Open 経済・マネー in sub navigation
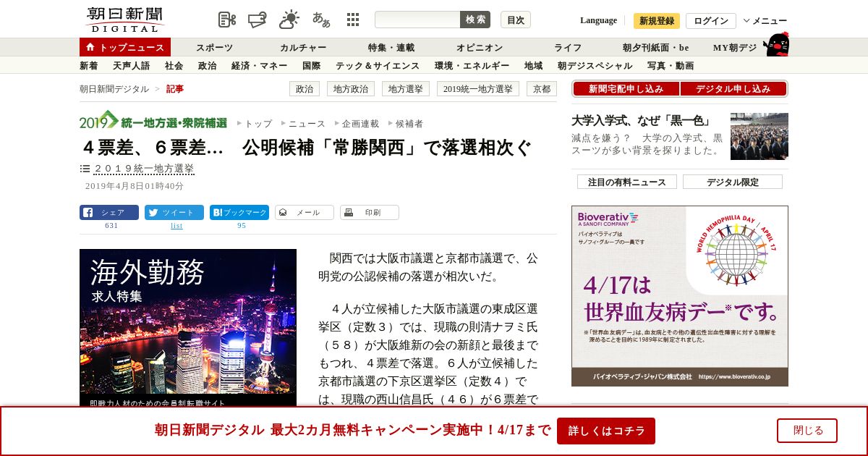The width and height of the screenshot is (868, 456). pos(260,66)
